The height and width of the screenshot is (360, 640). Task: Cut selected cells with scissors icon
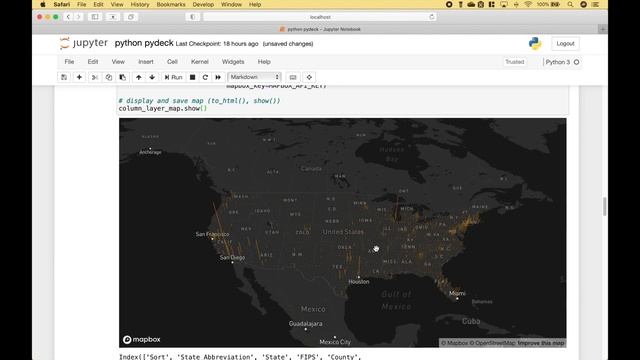(x=95, y=77)
